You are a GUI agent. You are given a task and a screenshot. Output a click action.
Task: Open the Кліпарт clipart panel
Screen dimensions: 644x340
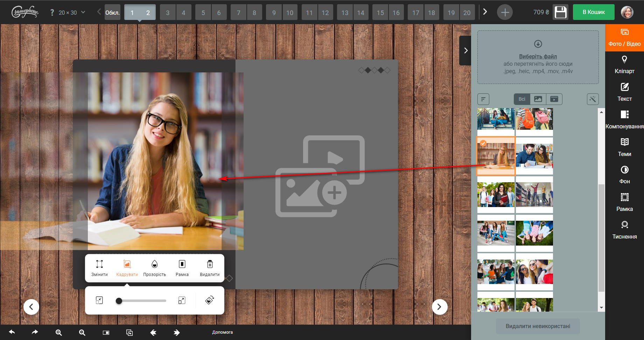click(624, 65)
